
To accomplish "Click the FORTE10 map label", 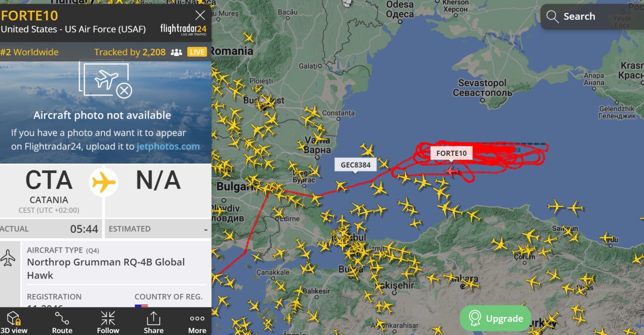I will [451, 153].
